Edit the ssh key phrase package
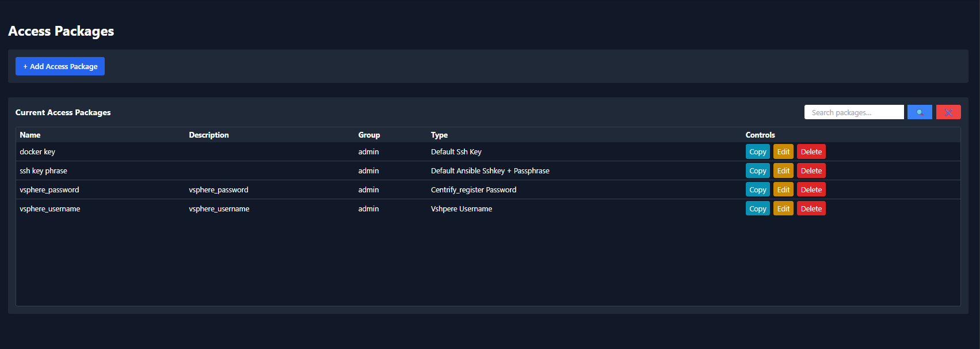 pyautogui.click(x=783, y=170)
